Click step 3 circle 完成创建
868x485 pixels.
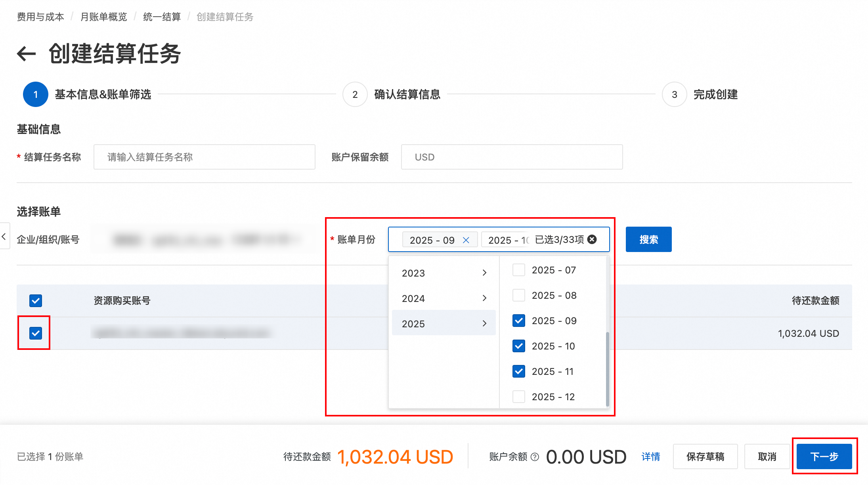tap(674, 94)
